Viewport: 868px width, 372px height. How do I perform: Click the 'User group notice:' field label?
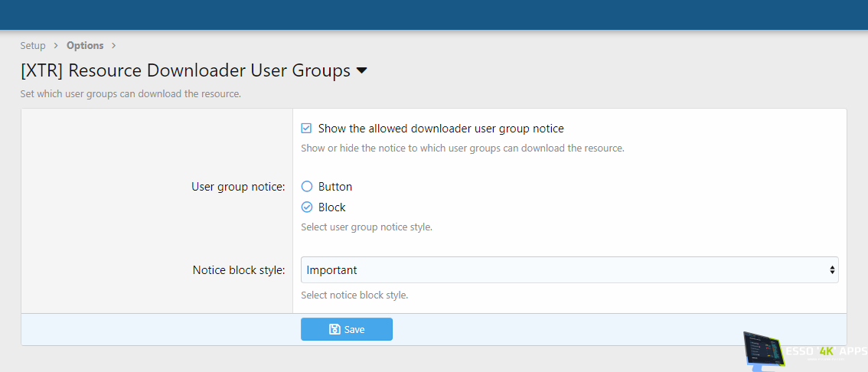[x=238, y=187]
